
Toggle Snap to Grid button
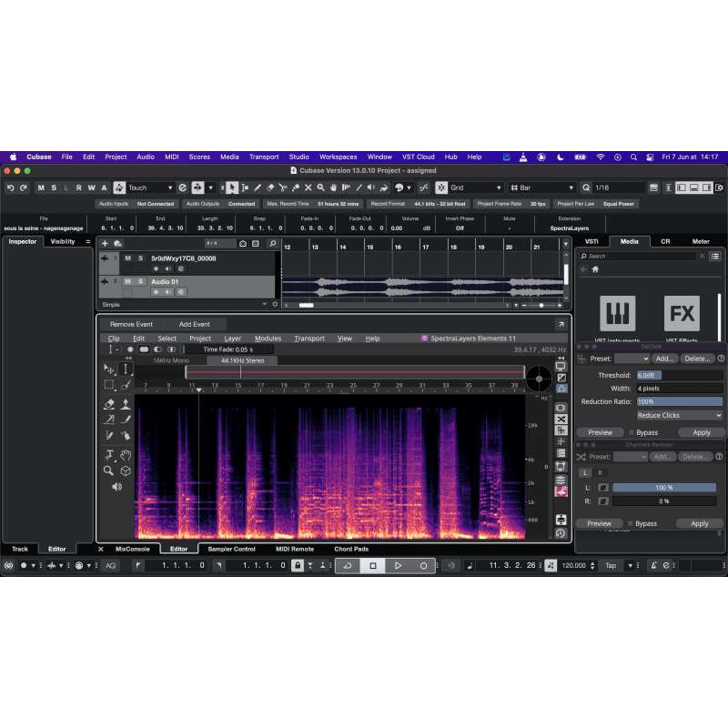point(441,187)
